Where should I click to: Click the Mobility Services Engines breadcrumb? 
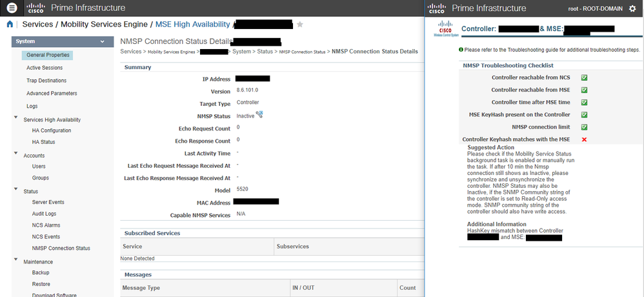point(171,52)
